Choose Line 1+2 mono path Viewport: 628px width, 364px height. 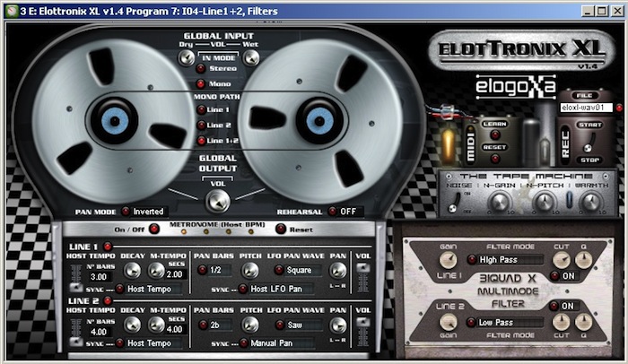[x=201, y=141]
